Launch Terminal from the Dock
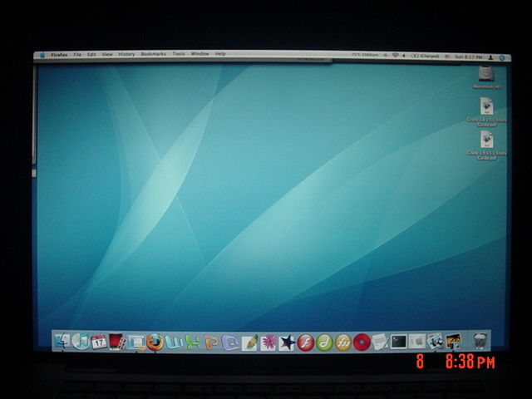The height and width of the screenshot is (399, 532). [x=399, y=342]
